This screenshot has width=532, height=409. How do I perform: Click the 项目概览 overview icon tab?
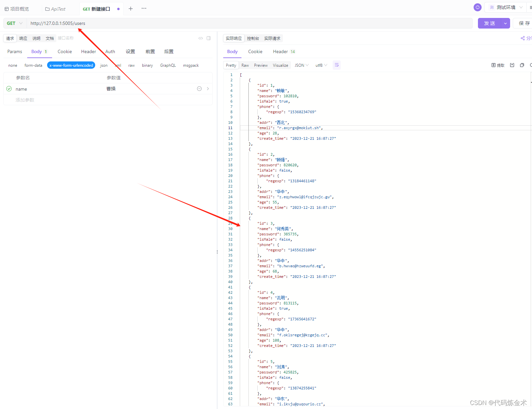click(17, 9)
